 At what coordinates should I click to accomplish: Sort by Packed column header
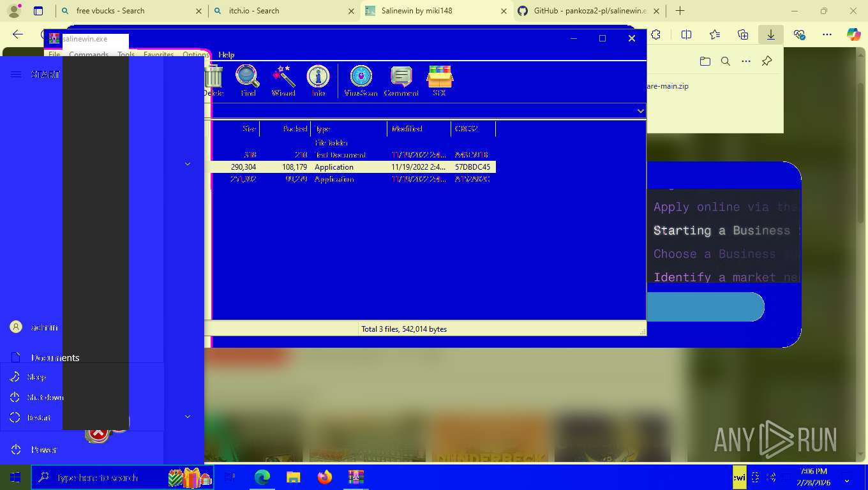(x=285, y=129)
